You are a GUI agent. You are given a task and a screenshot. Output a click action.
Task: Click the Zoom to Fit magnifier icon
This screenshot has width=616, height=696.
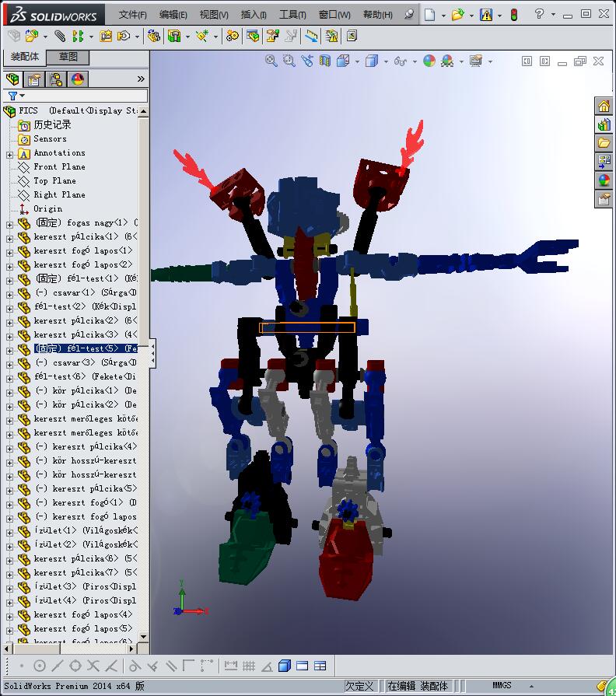coord(271,61)
